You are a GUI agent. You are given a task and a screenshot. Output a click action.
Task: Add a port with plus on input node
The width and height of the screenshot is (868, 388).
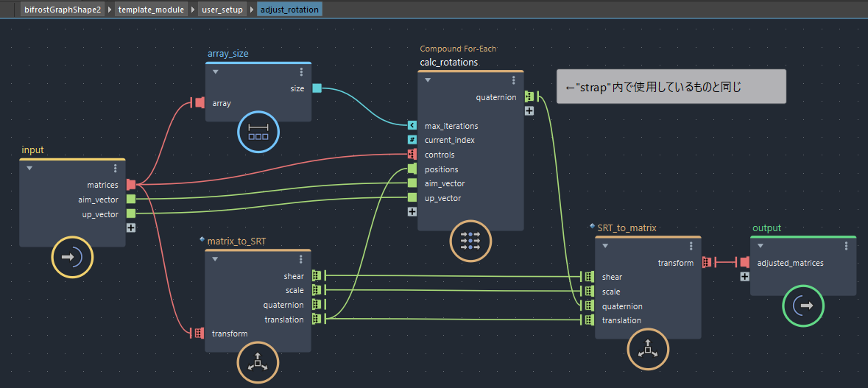pyautogui.click(x=131, y=227)
